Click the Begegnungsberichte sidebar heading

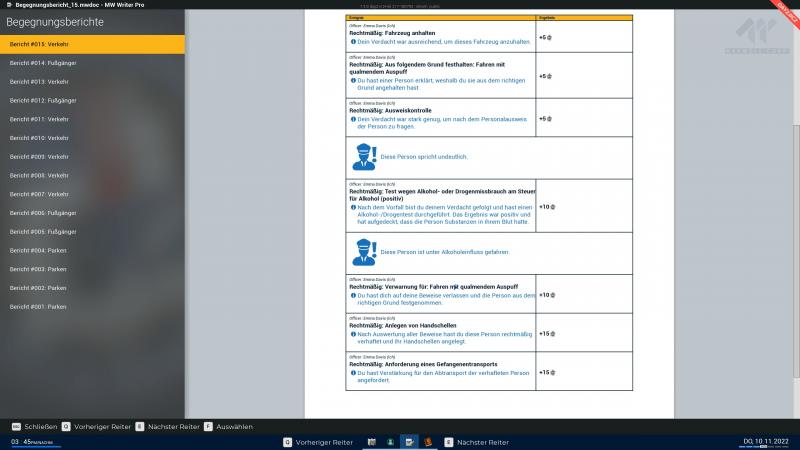(x=55, y=22)
